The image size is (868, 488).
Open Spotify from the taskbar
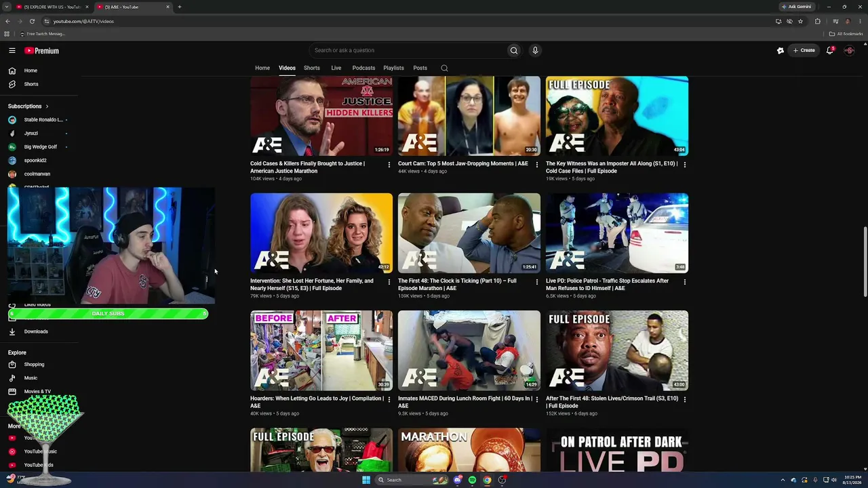(472, 480)
